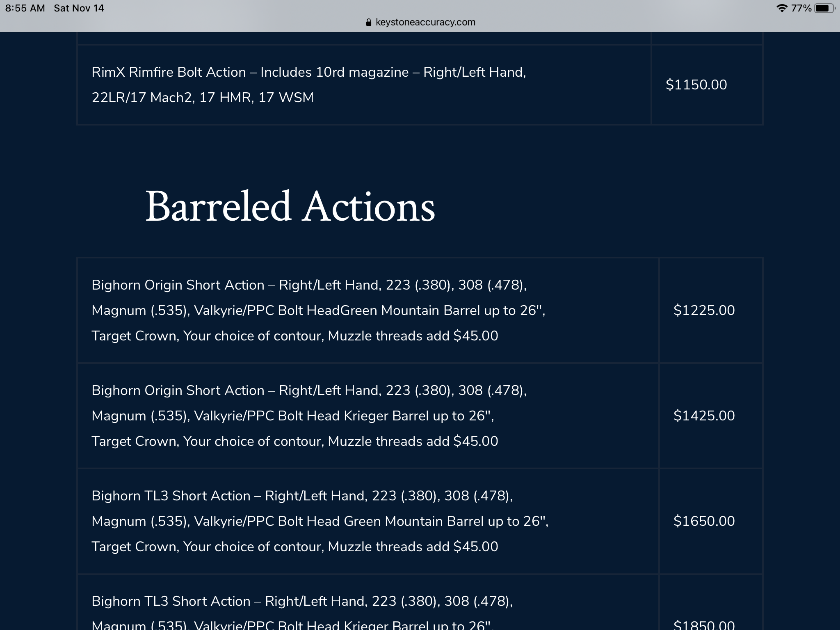This screenshot has width=840, height=630.
Task: Click the $1425.00 price cell
Action: click(704, 416)
